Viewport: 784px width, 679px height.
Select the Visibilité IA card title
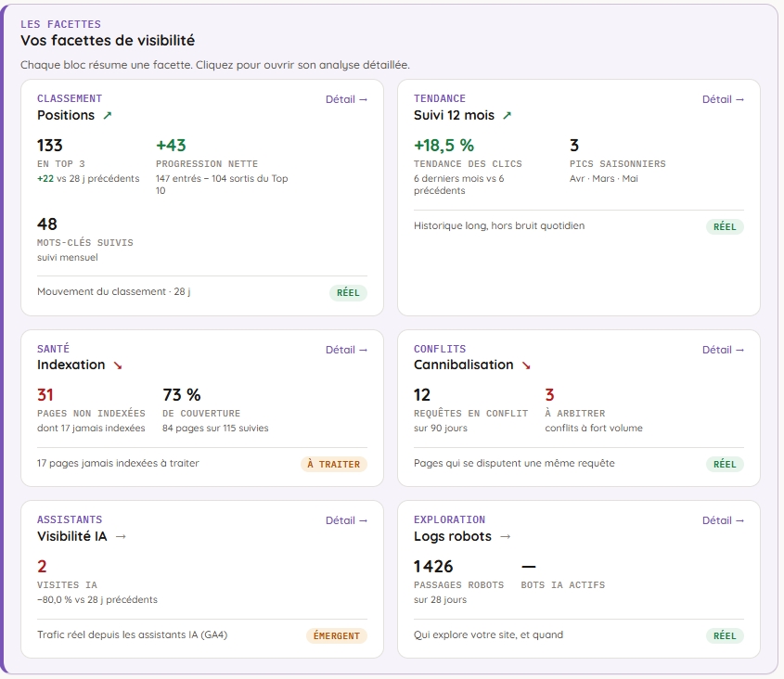point(72,536)
